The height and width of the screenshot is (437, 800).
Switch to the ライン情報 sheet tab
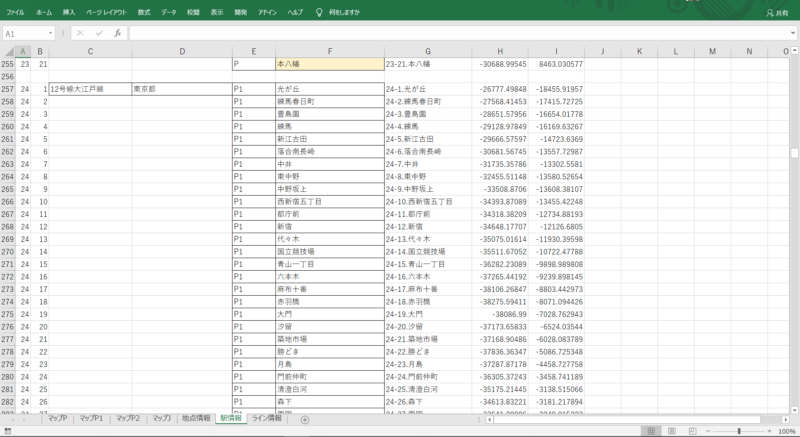(266, 419)
